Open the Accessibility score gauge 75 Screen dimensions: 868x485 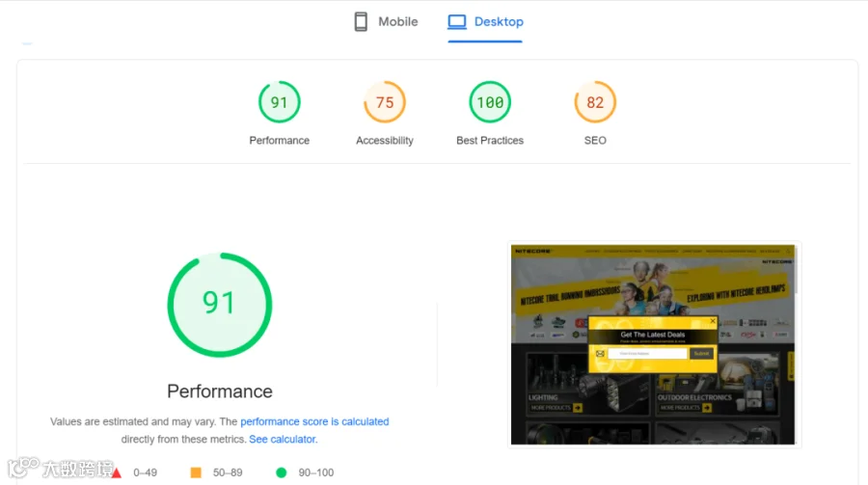coord(385,102)
